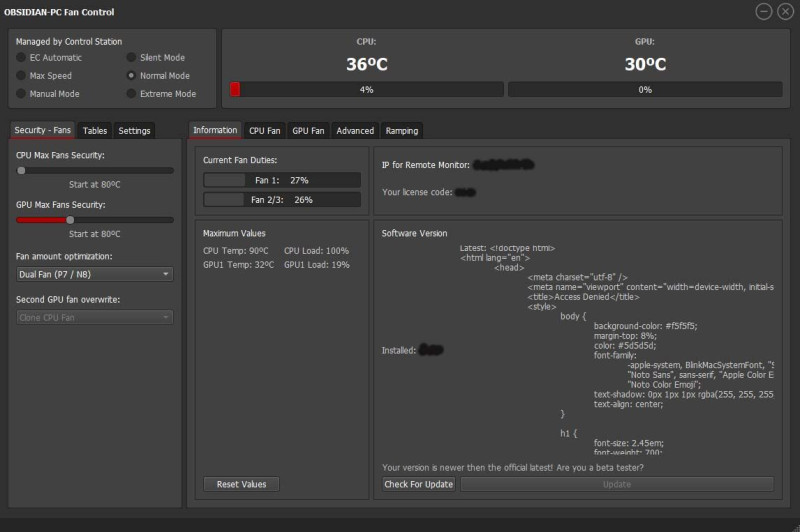The image size is (800, 532).
Task: Select Normal Mode option
Action: (158, 75)
